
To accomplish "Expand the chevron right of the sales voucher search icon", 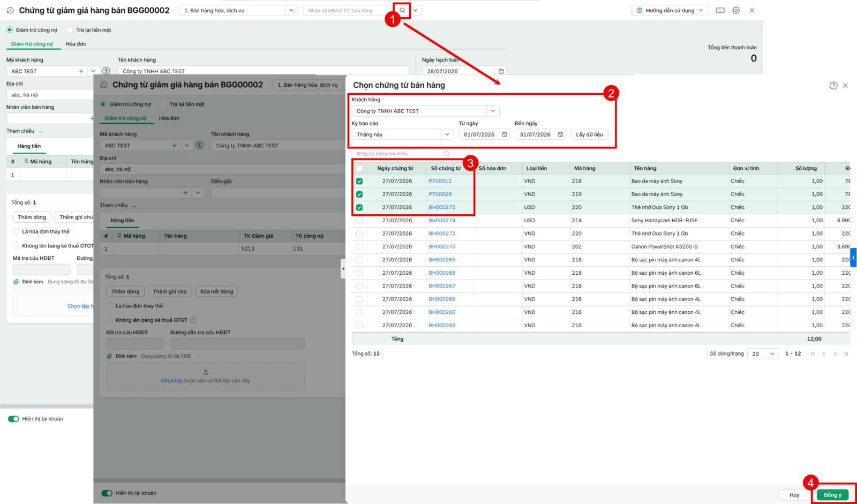I will pos(416,10).
